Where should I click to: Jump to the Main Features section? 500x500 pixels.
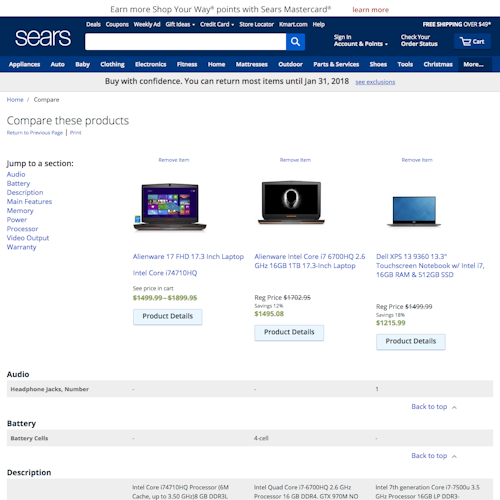29,202
